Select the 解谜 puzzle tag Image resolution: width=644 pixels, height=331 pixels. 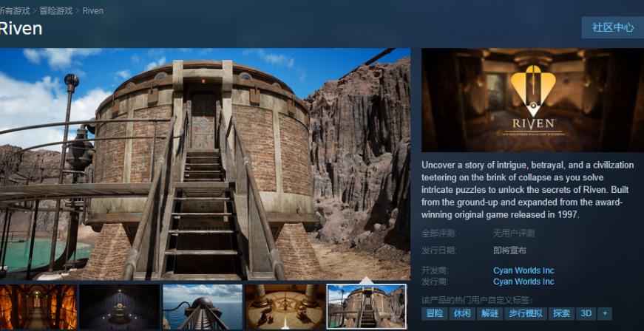pos(490,313)
